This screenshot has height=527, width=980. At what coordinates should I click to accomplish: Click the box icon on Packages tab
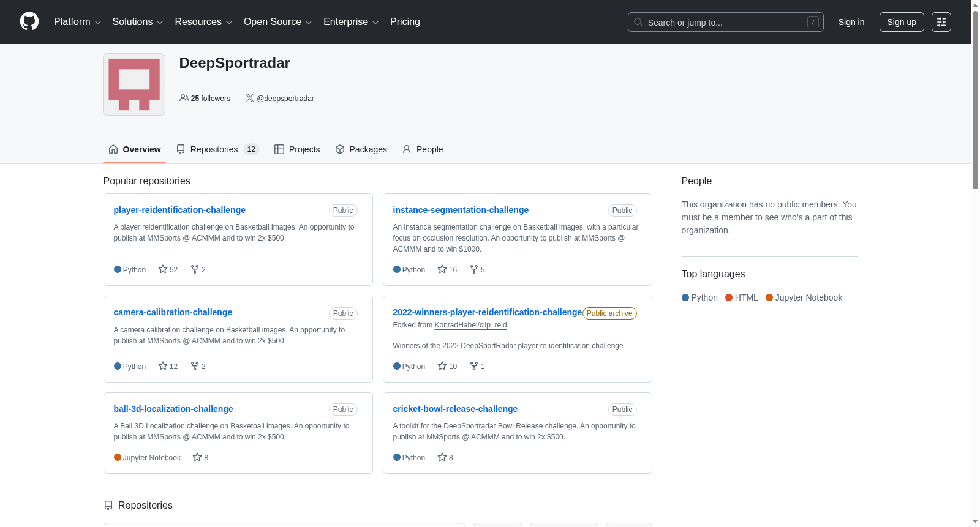coord(340,149)
